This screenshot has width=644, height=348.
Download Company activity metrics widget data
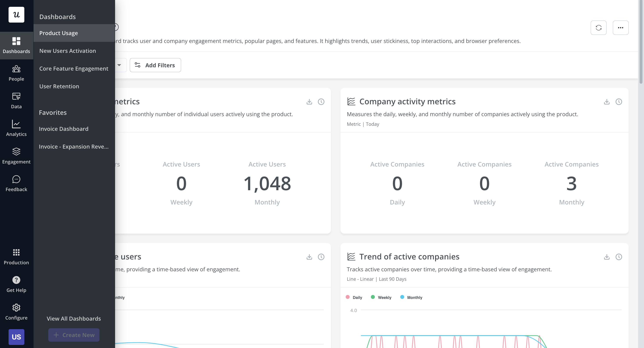(x=607, y=102)
